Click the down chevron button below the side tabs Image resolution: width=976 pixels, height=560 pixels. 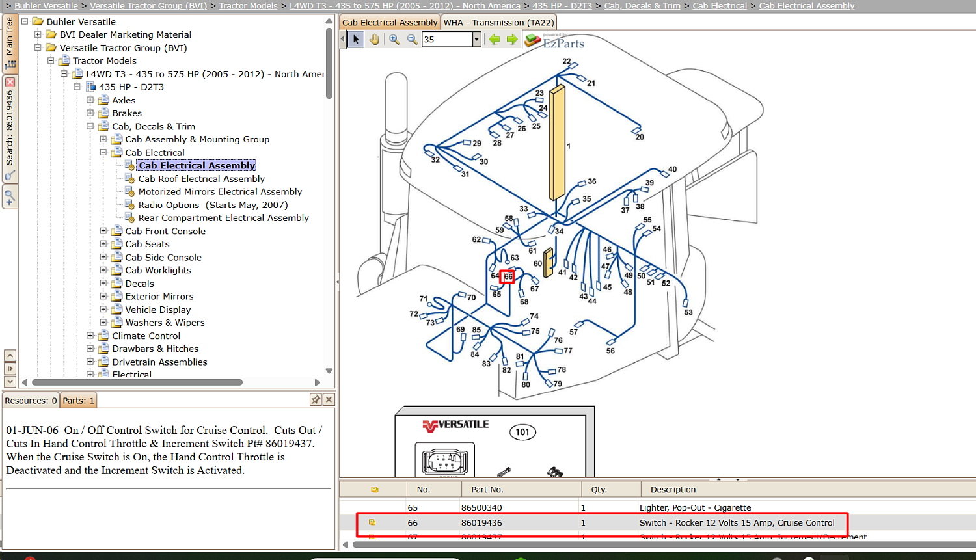[x=10, y=382]
